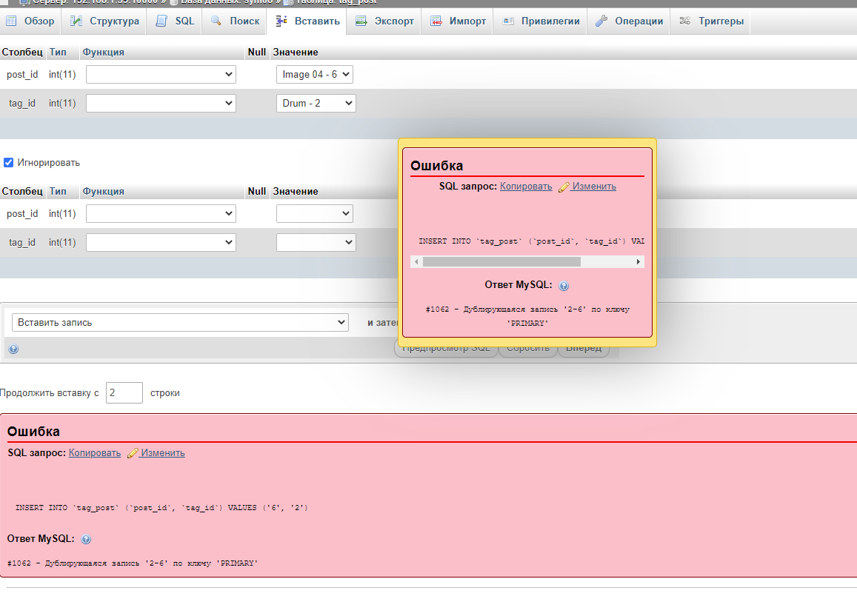The image size is (857, 616).
Task: Click 'Тип' header below the Игнорировать checkbox
Action: [58, 192]
